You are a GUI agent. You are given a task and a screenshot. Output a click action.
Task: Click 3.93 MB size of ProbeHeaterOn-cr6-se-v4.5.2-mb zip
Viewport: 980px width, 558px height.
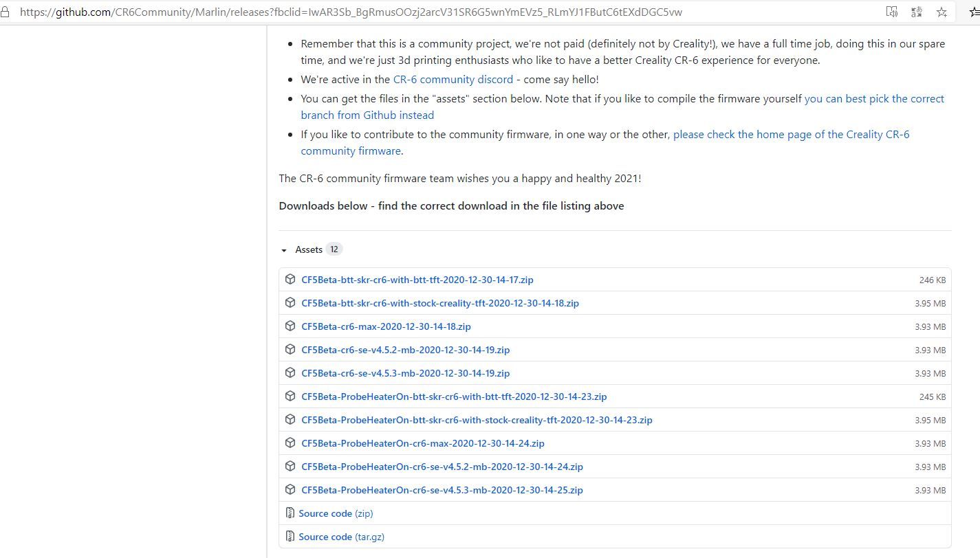coord(930,467)
